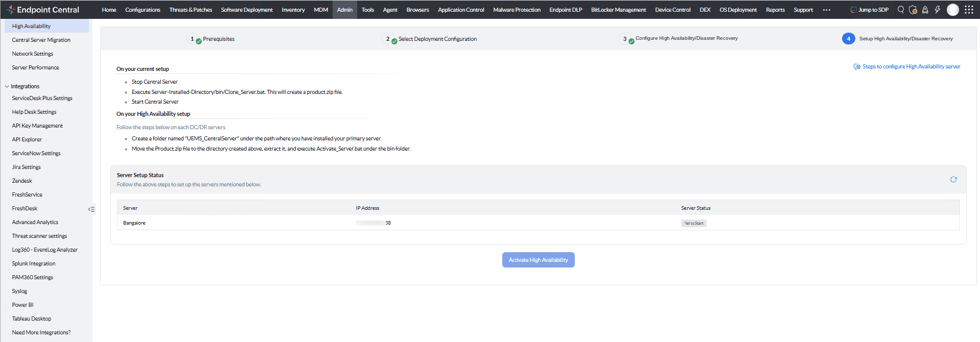980x342 pixels.
Task: Open Jira Settings
Action: (27, 167)
